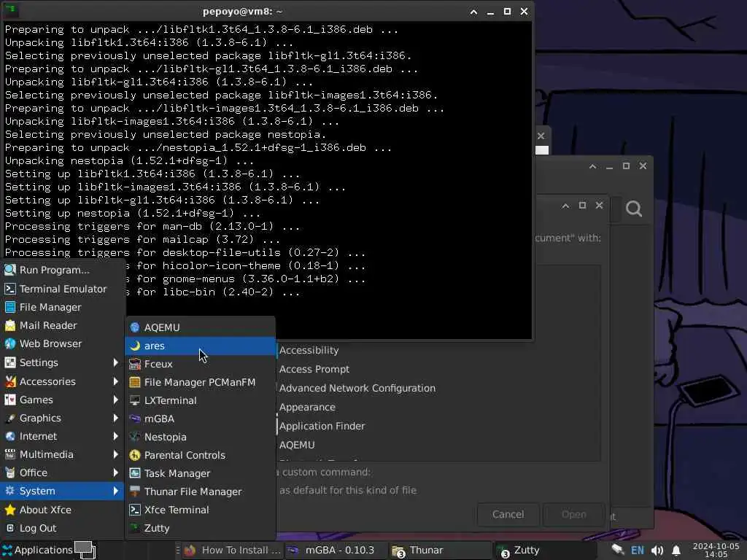Expand the Multimedia submenu arrow
The height and width of the screenshot is (560, 747).
pos(116,454)
